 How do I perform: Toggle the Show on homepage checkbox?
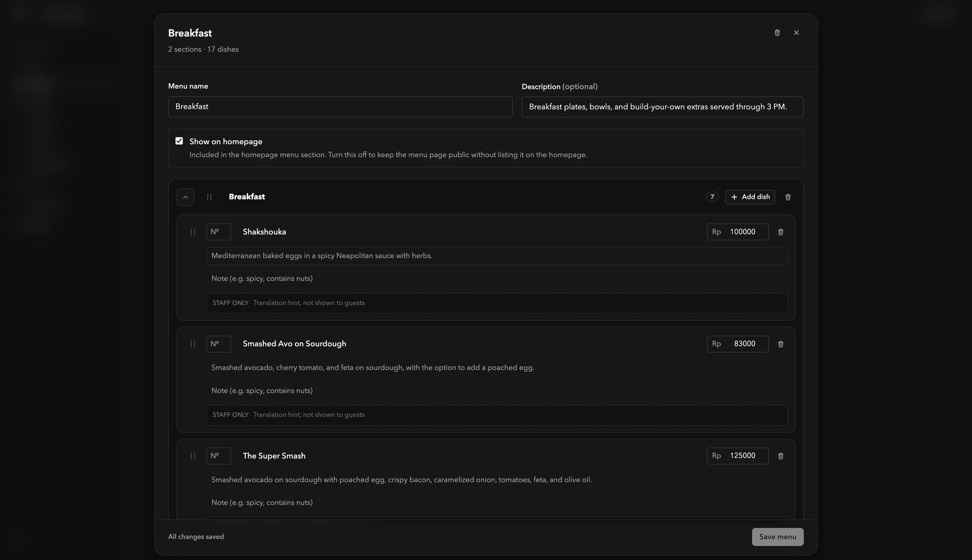pyautogui.click(x=179, y=141)
